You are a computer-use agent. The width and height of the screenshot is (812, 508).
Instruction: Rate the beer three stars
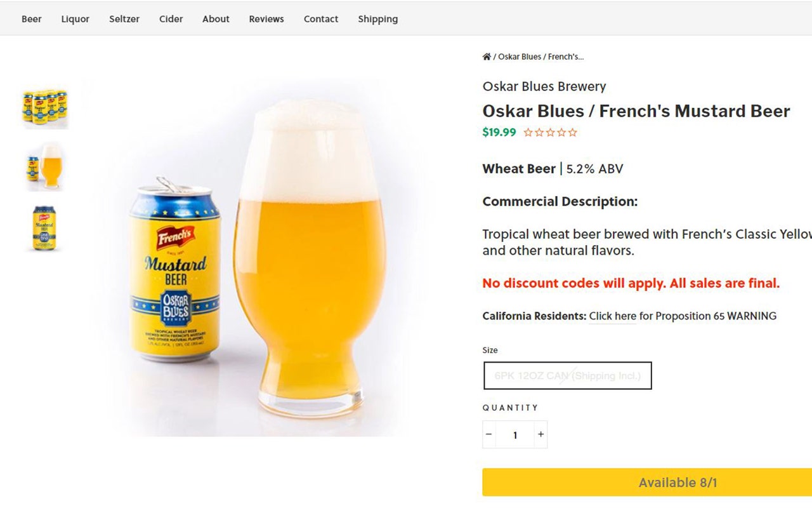tap(550, 132)
